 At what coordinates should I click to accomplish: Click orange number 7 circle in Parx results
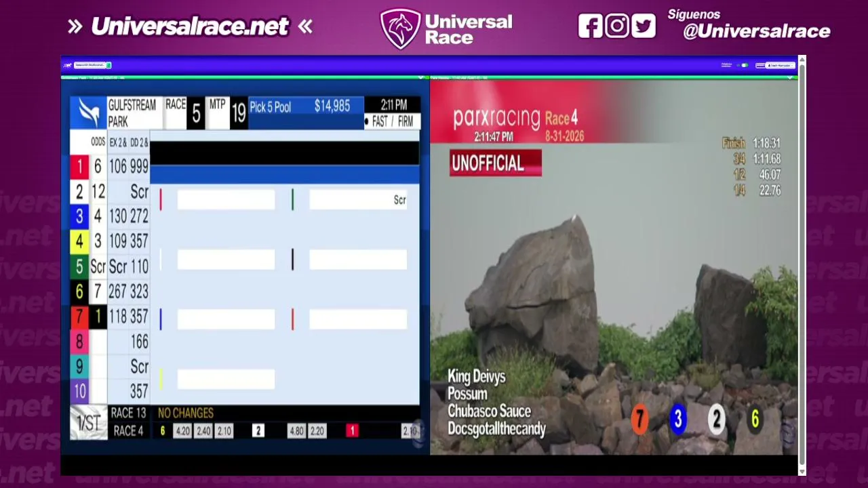tap(639, 420)
